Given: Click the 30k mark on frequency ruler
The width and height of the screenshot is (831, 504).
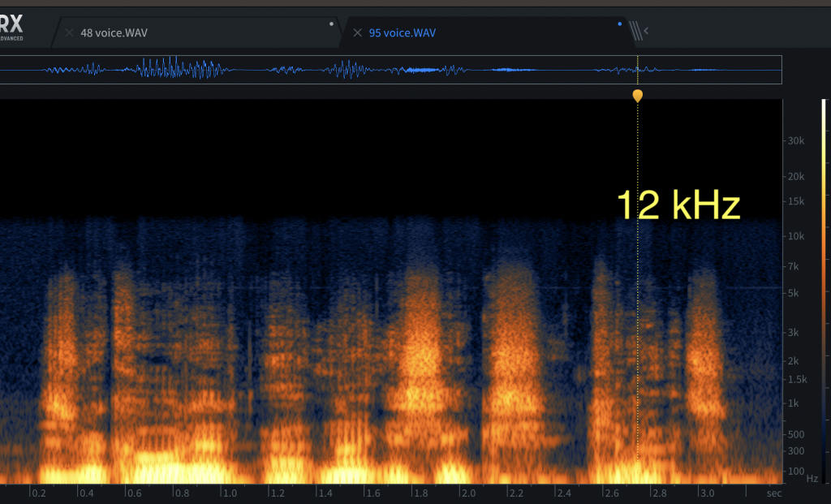Looking at the screenshot, I should tap(795, 140).
